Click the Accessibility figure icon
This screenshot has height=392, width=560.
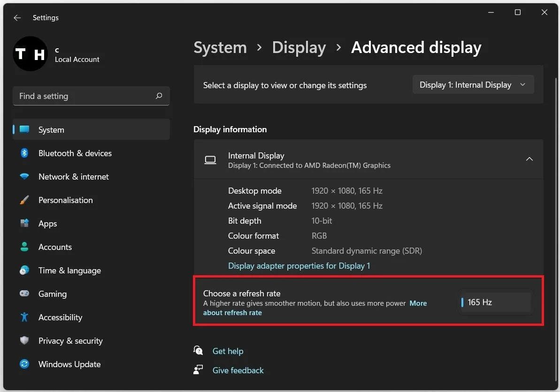coord(24,317)
